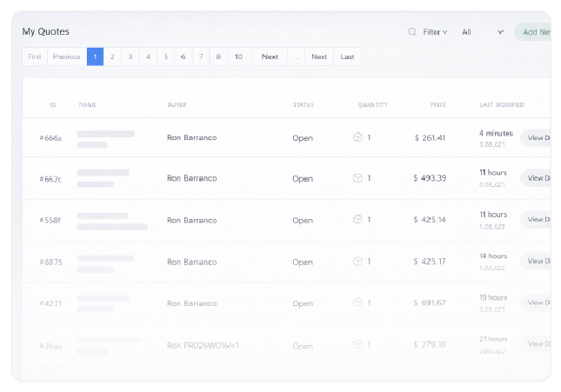Select page 7 in pagination
The image size is (561, 392).
tap(201, 56)
